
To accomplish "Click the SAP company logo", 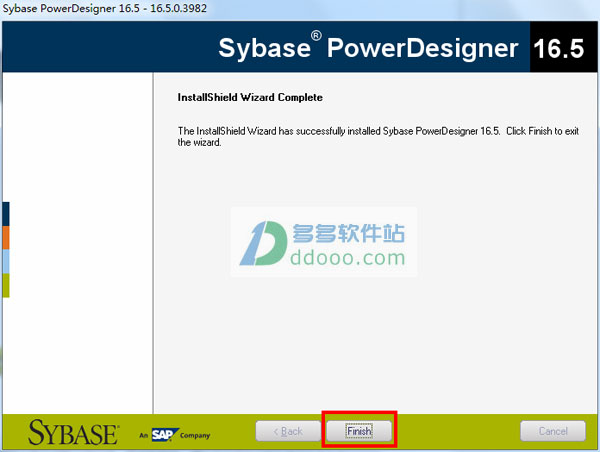I will [x=175, y=435].
